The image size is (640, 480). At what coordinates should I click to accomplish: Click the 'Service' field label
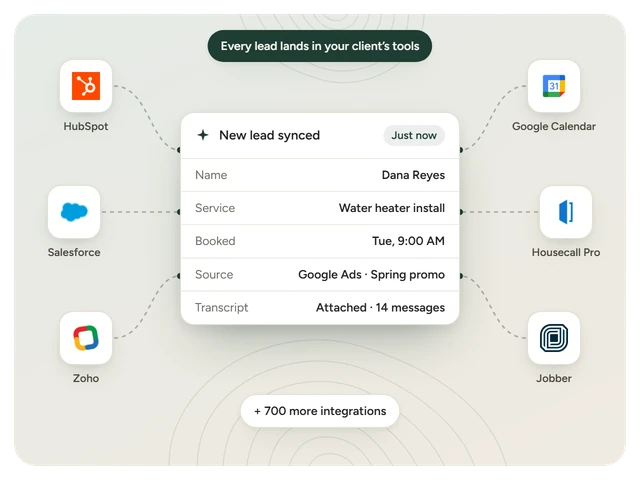[x=215, y=208]
